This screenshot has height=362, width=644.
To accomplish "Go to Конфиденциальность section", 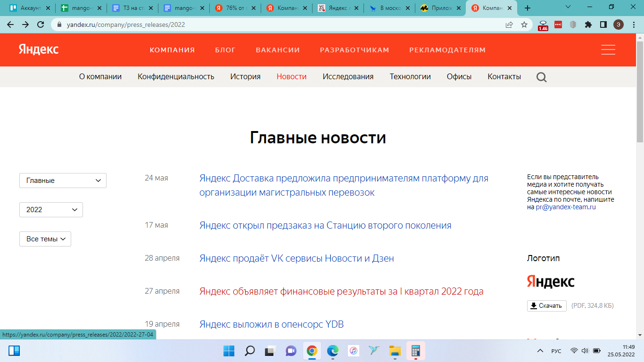I will click(176, 76).
